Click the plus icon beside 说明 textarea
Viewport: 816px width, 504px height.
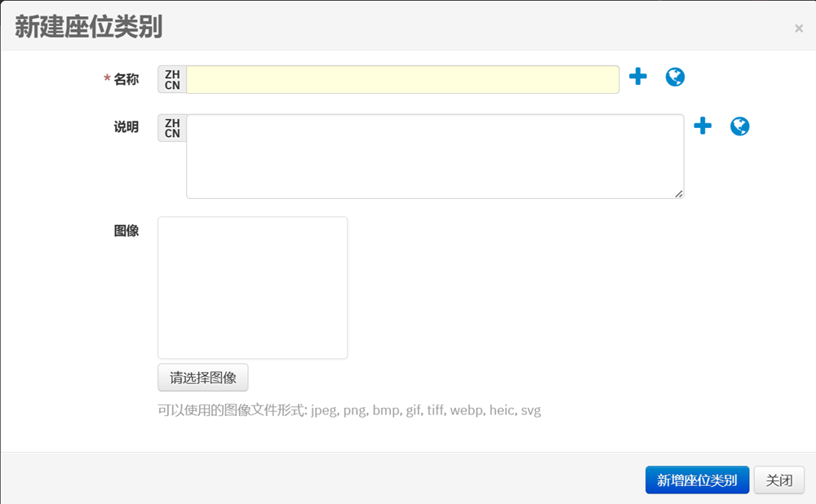703,126
